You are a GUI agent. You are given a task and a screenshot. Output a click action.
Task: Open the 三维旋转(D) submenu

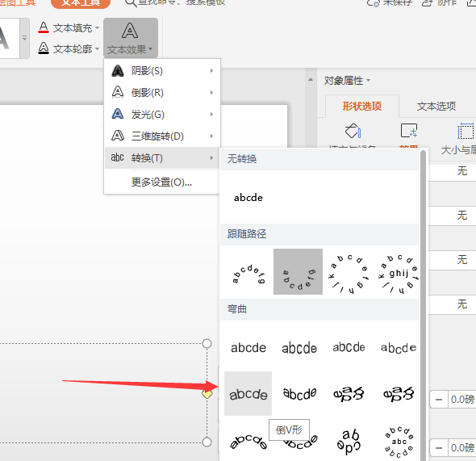[x=162, y=136]
